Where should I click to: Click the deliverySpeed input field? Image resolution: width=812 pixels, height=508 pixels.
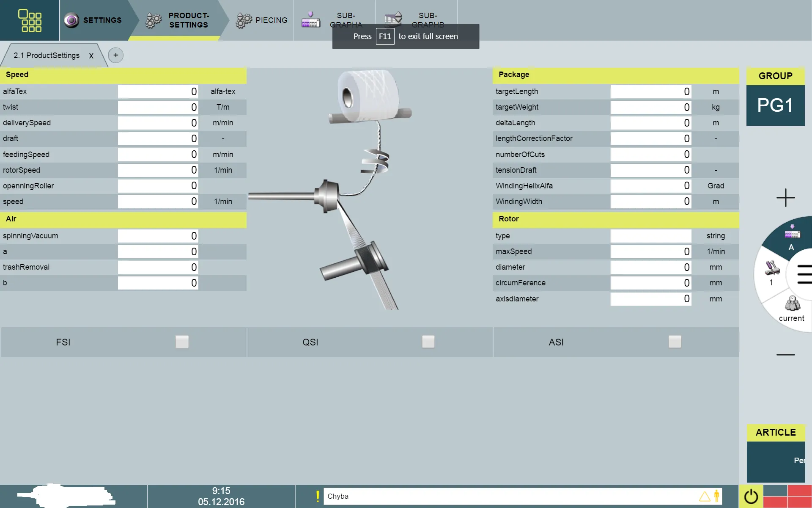tap(158, 123)
